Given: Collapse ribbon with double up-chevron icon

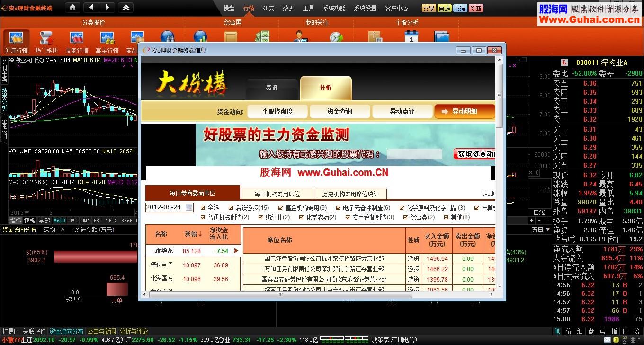Looking at the screenshot, I should (125, 8).
